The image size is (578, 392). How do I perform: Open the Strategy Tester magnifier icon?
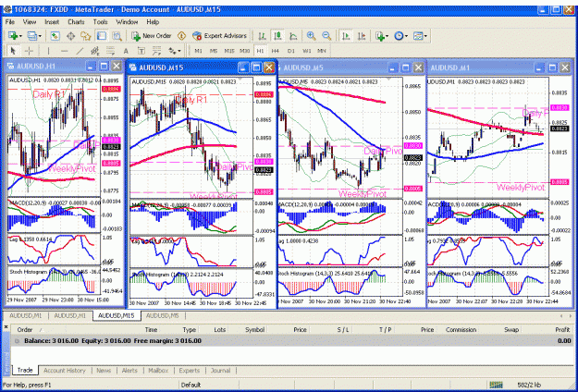[x=117, y=36]
